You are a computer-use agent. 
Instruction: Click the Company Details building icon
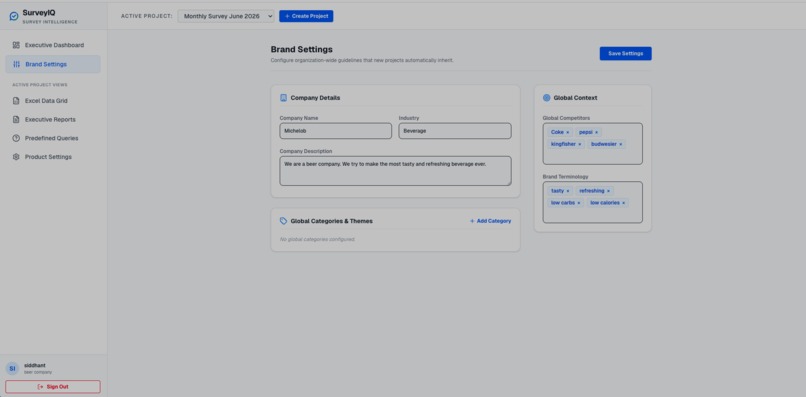click(x=283, y=98)
